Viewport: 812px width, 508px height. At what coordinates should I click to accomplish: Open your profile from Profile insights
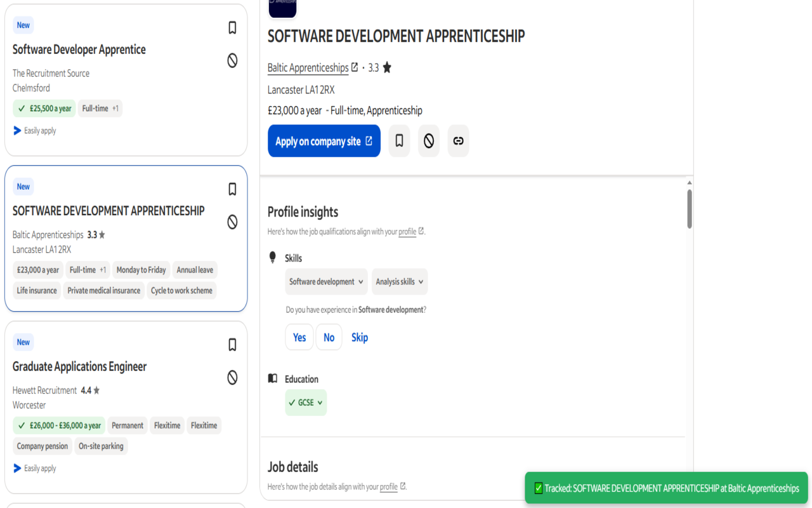point(406,231)
